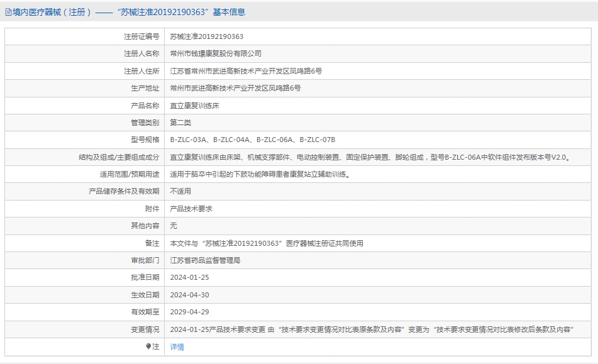
Task: Click the registrant name 常州市钱璟康复股份有限公司
Action: [x=216, y=53]
